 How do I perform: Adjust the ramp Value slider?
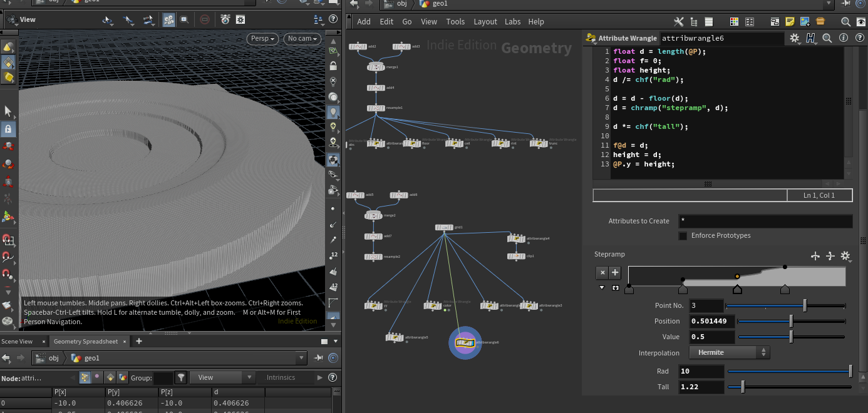coord(792,337)
